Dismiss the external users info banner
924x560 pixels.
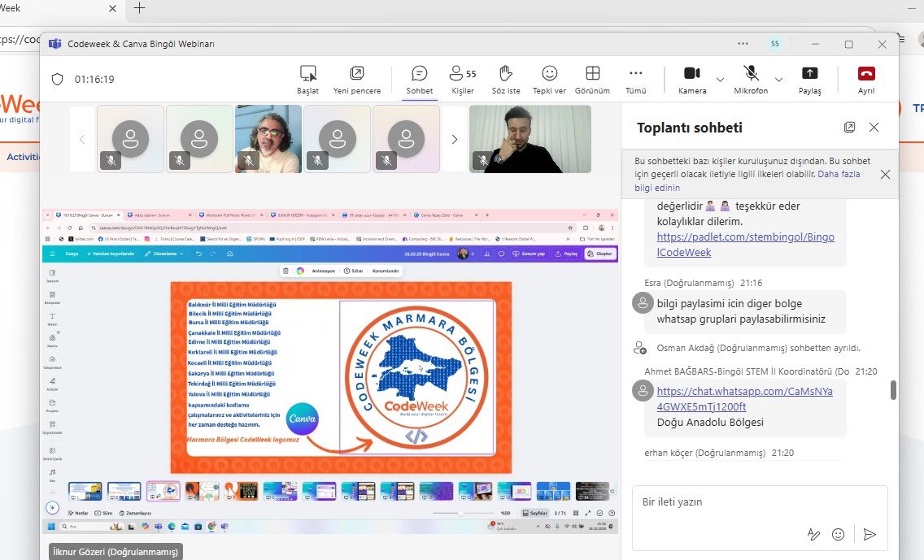click(885, 174)
